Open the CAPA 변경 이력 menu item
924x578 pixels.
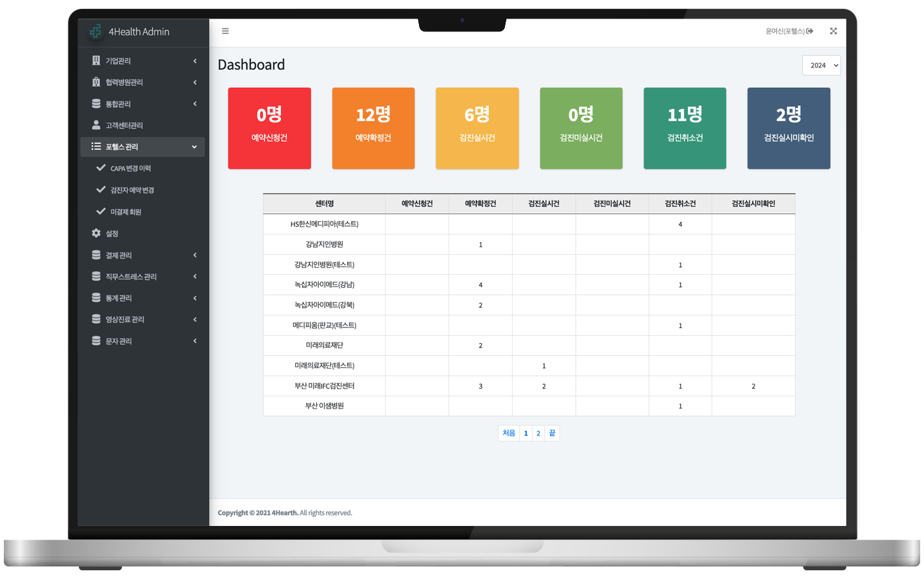130,168
